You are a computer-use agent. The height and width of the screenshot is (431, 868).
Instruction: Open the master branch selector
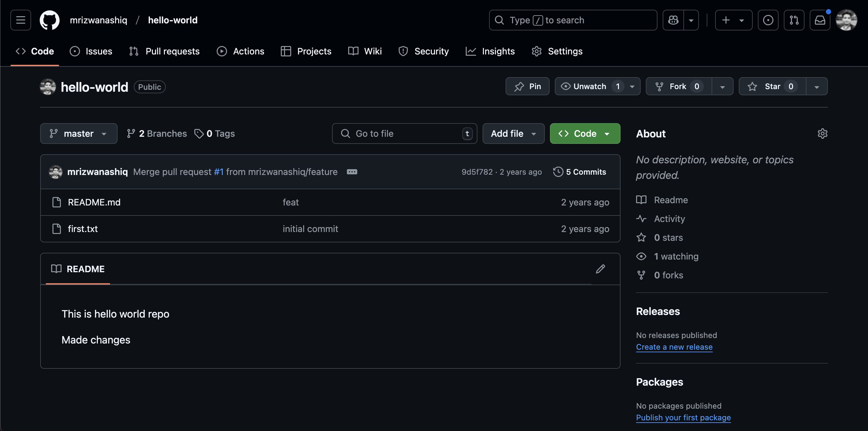79,134
